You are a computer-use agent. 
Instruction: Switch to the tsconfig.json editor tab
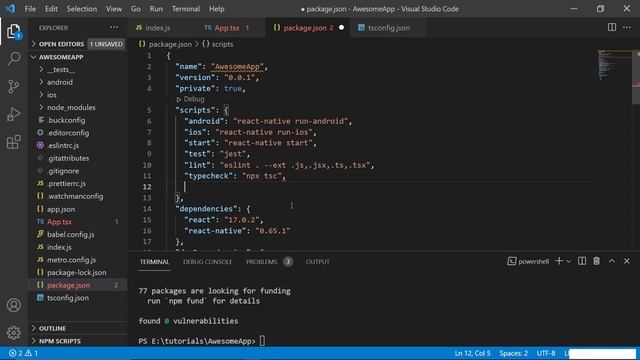click(x=389, y=28)
